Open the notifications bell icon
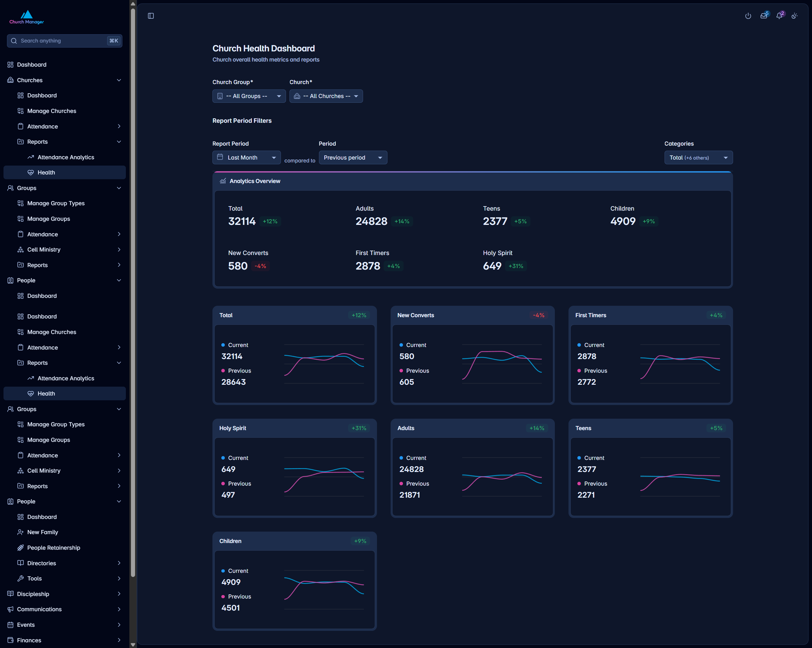Viewport: 812px width, 648px height. click(779, 16)
